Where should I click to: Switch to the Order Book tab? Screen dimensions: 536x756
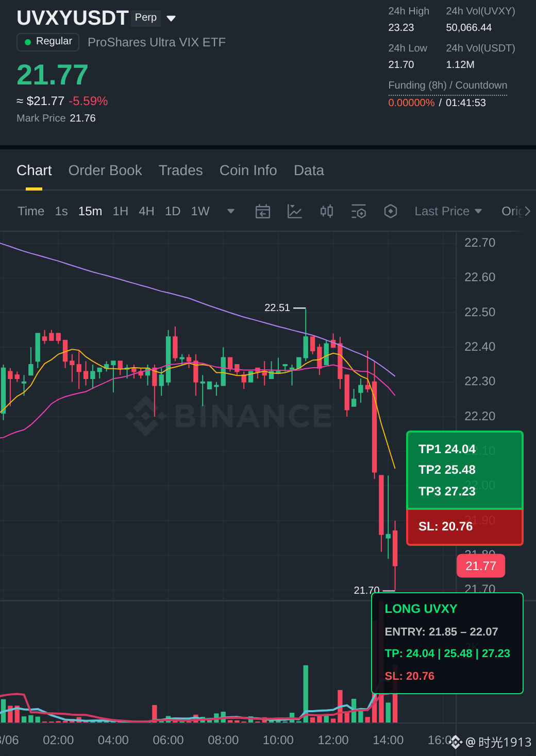pos(105,170)
